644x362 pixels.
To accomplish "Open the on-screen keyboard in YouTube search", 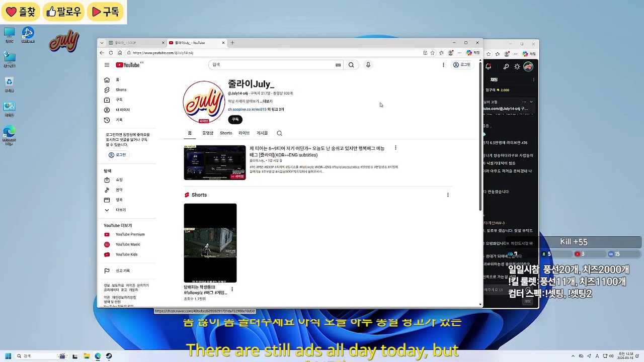I will 338,65.
